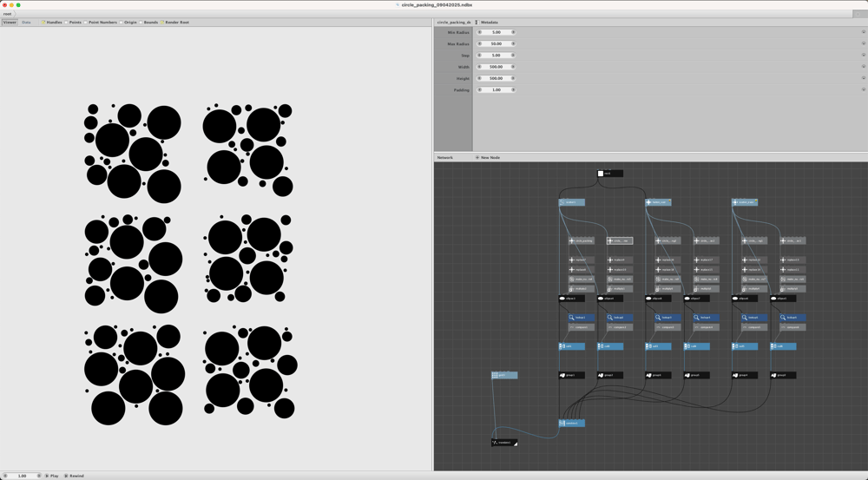
Task: Select the multiply2 node
Action: [x=582, y=288]
